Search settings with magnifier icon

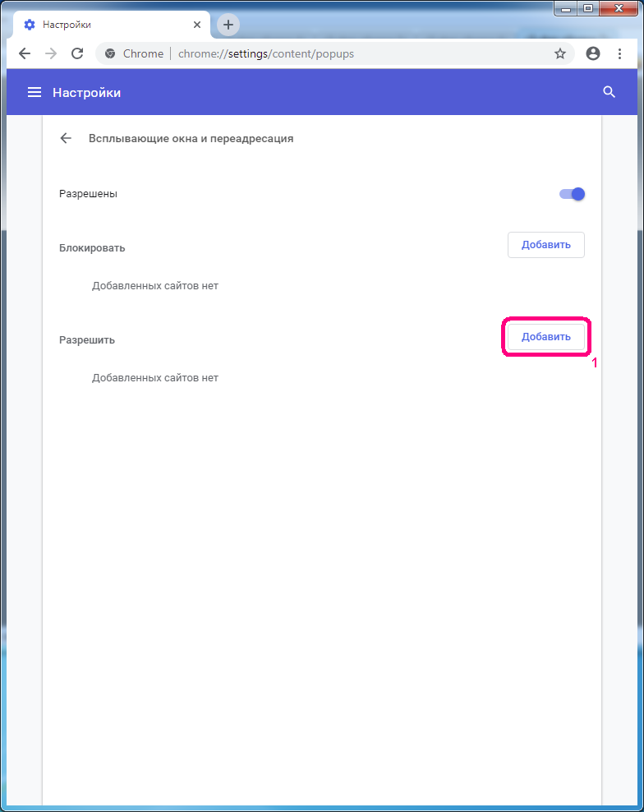pyautogui.click(x=609, y=92)
